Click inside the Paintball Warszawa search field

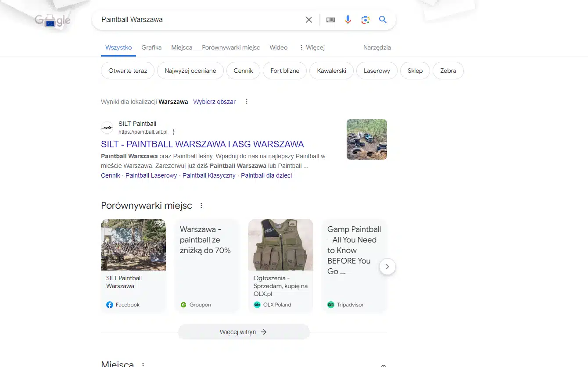(200, 20)
